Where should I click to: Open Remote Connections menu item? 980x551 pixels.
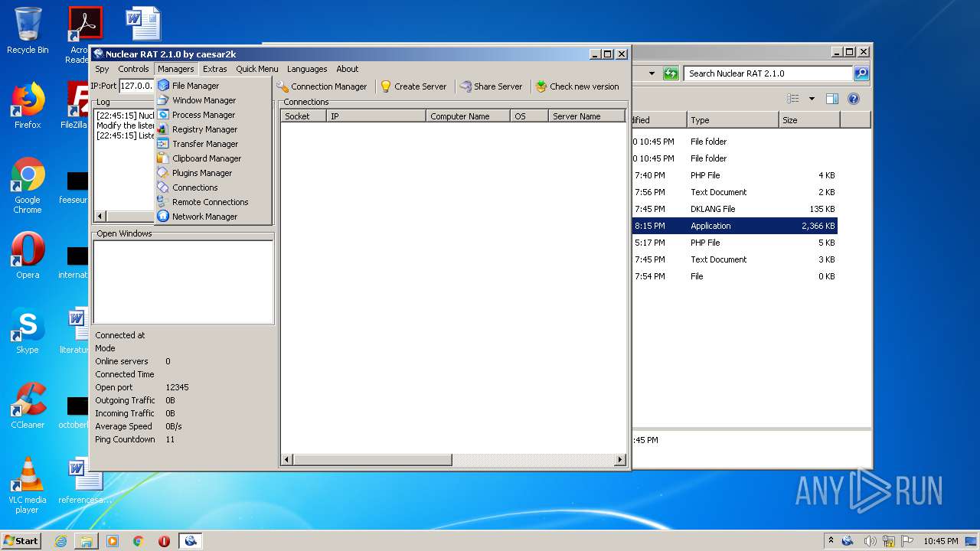214,202
